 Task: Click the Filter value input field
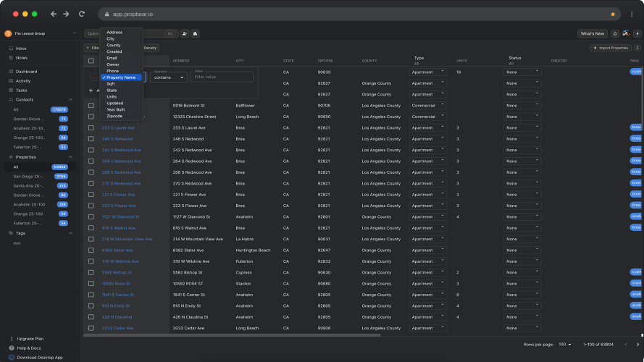[x=222, y=77]
